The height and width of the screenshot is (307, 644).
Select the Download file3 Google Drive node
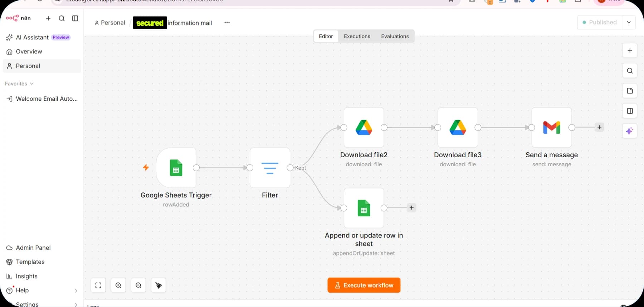point(458,128)
